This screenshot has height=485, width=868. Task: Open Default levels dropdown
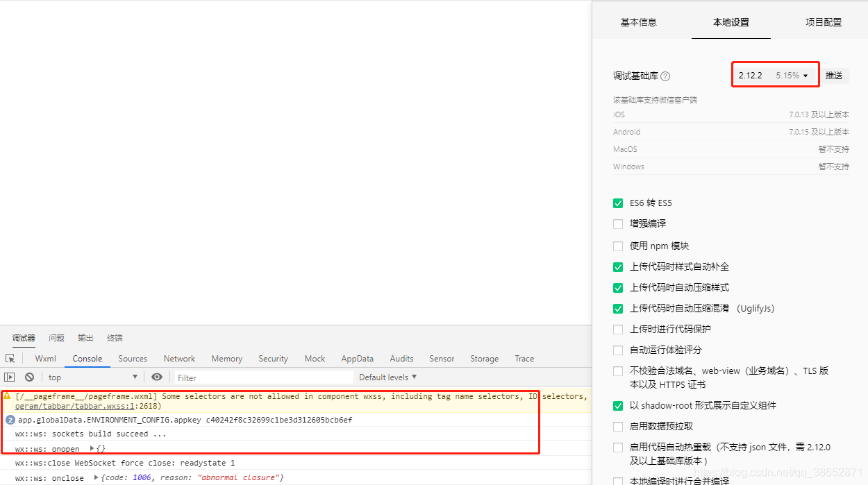[387, 377]
